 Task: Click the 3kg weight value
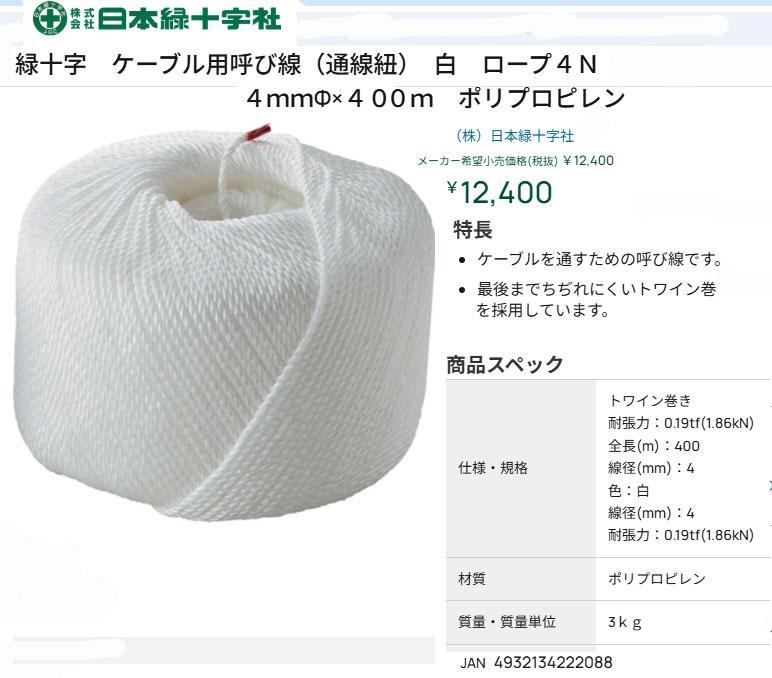point(624,622)
